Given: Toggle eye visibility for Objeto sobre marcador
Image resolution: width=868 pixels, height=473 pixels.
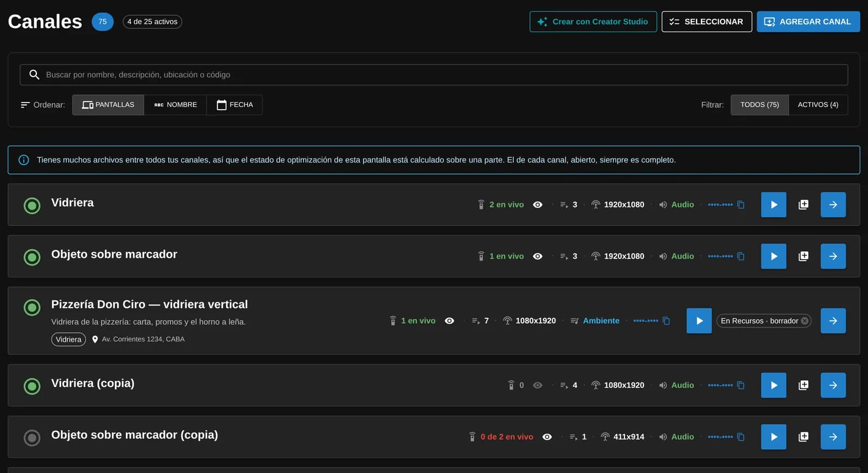Looking at the screenshot, I should [x=538, y=256].
